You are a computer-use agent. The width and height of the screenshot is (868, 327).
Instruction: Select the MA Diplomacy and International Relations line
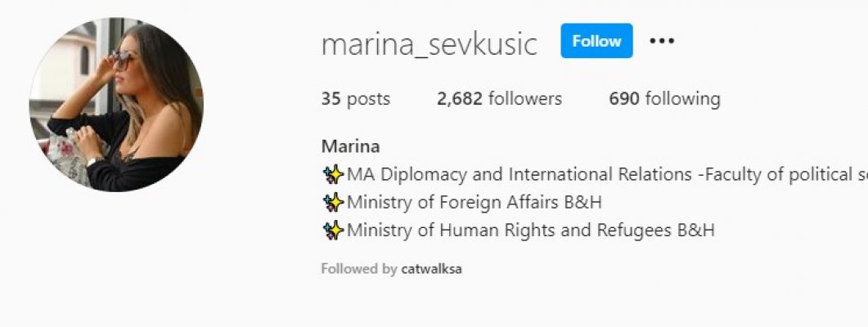(595, 175)
